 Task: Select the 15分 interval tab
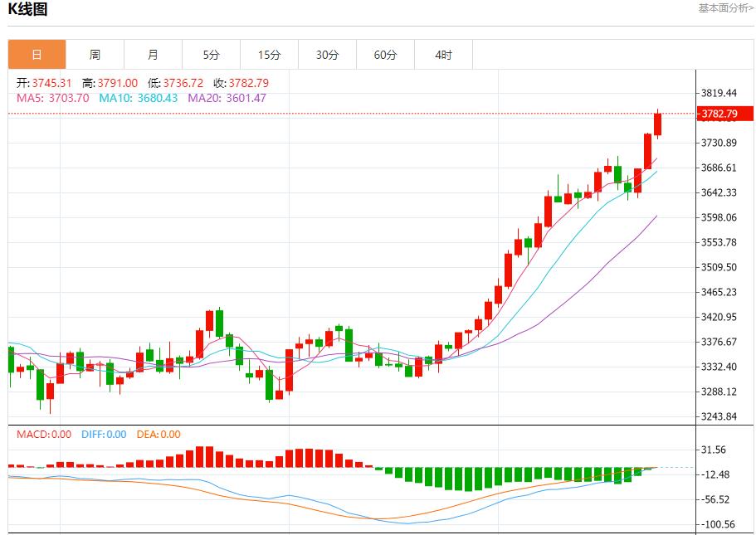pyautogui.click(x=269, y=54)
